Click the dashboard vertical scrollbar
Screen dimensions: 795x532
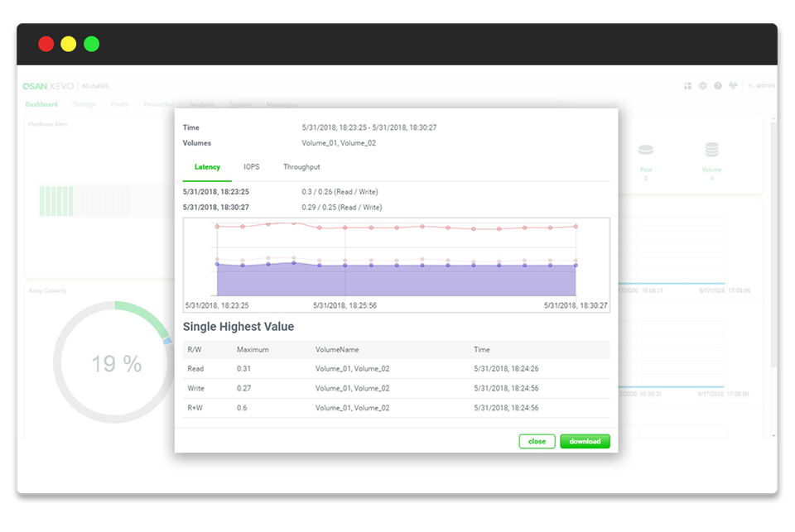(x=773, y=245)
